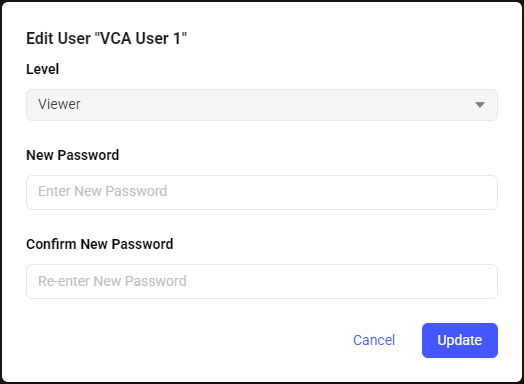Place cursor in the New Password input
524x384 pixels.
click(x=262, y=193)
